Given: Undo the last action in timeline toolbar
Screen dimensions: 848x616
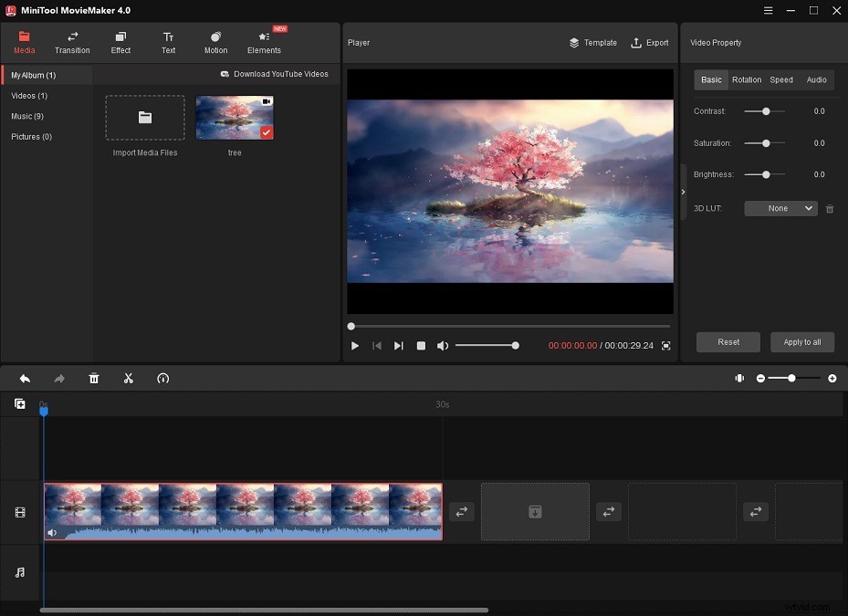Looking at the screenshot, I should point(25,378).
